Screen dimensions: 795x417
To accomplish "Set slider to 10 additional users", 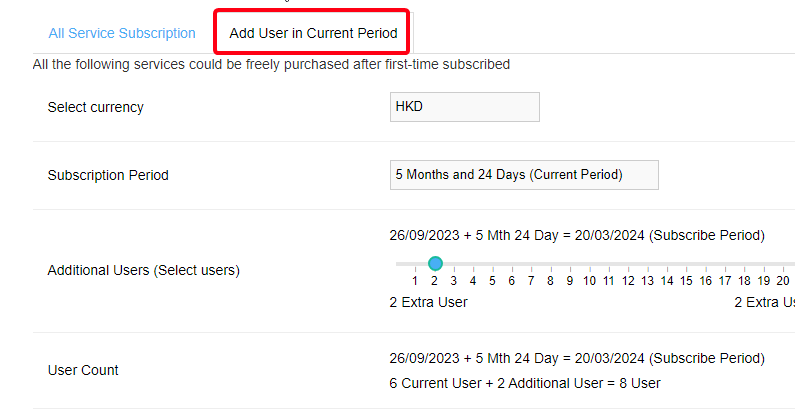I will pos(589,264).
